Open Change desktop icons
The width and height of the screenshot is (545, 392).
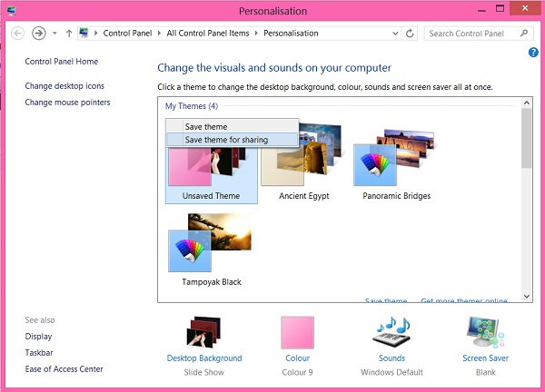(x=64, y=86)
